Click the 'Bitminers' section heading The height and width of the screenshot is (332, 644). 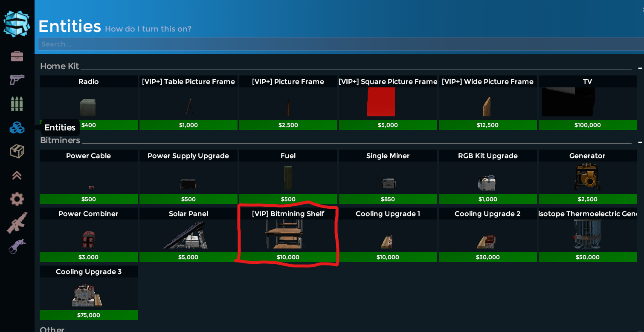point(60,140)
